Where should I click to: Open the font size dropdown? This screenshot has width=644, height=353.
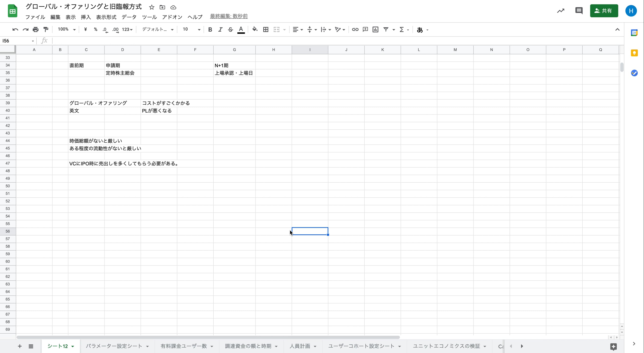[191, 29]
